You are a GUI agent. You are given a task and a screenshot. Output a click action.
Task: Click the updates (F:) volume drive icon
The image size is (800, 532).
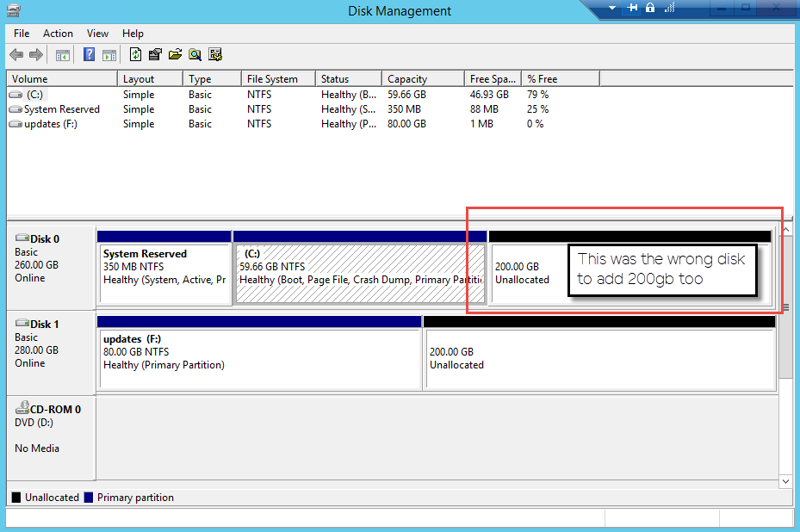[x=16, y=124]
